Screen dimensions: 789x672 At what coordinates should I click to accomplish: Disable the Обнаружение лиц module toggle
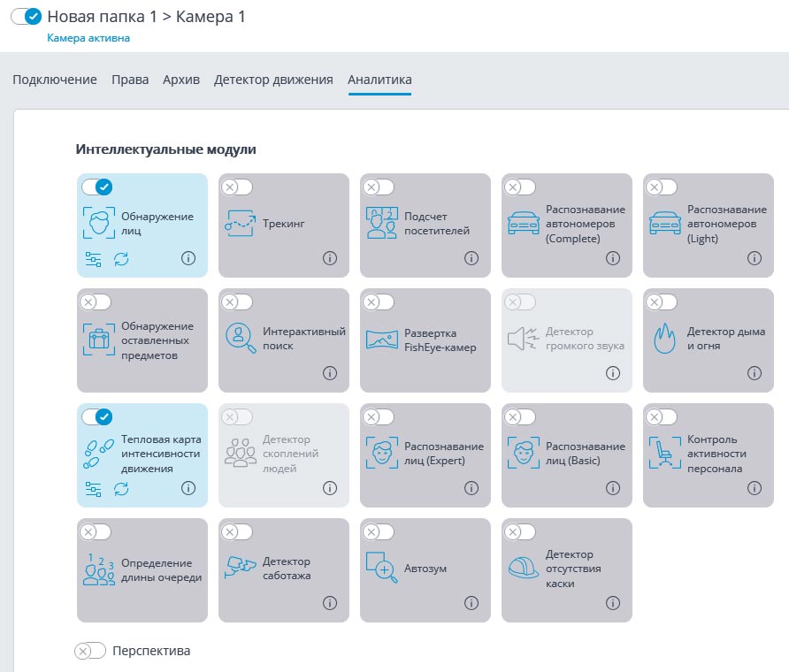point(96,187)
